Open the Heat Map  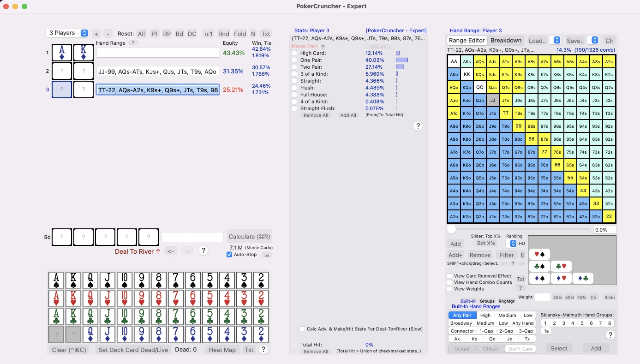222,350
